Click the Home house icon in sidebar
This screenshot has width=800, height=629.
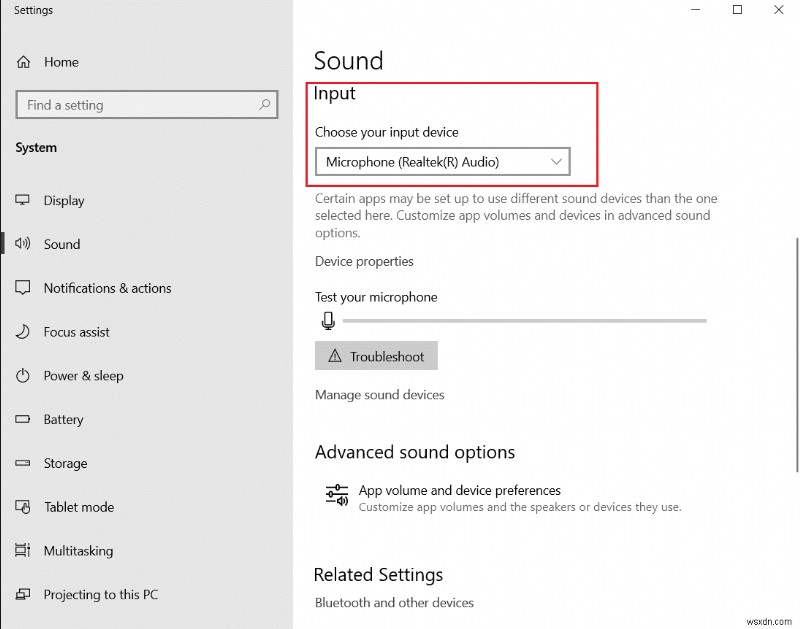(x=22, y=62)
